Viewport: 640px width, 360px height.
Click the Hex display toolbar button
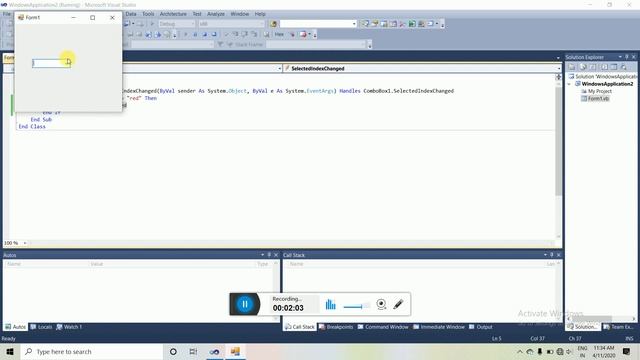(x=279, y=34)
